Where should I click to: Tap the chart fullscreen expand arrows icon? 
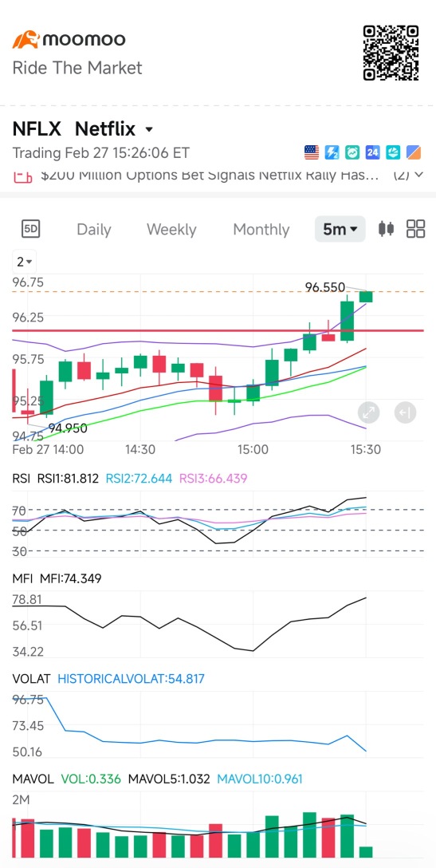point(368,412)
